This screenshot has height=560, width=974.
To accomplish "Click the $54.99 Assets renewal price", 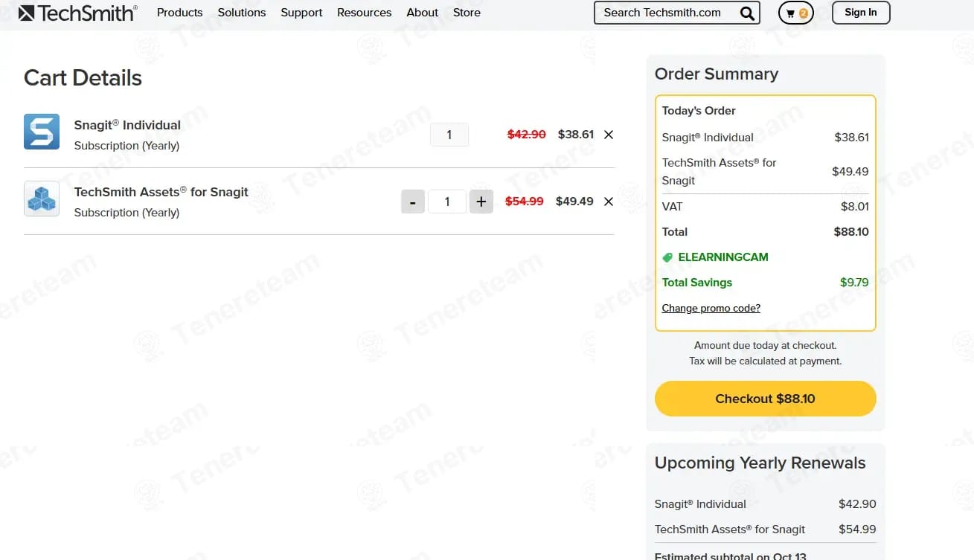I will (x=857, y=530).
